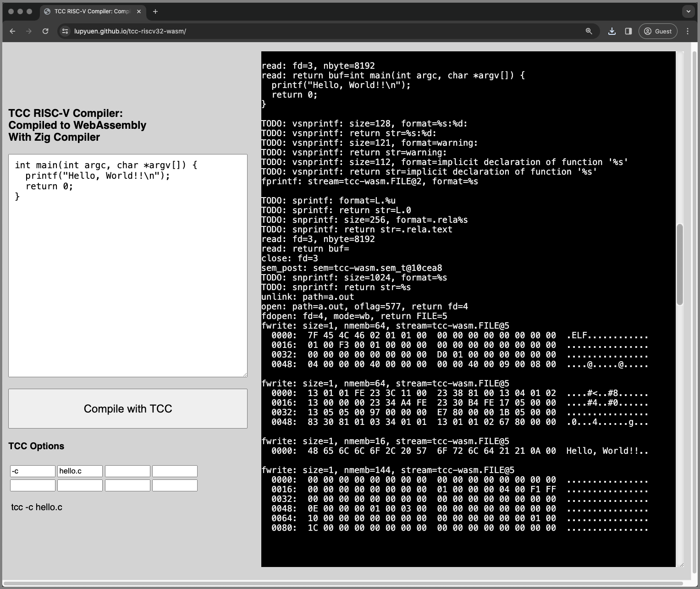Image resolution: width=700 pixels, height=589 pixels.
Task: Expand the tab search dropdown chevron
Action: (x=688, y=11)
